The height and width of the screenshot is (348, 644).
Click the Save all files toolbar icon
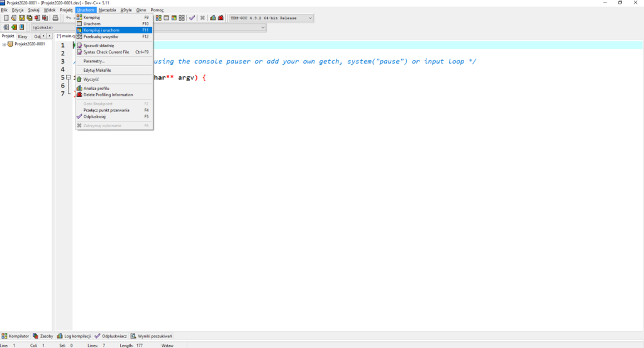(x=29, y=18)
